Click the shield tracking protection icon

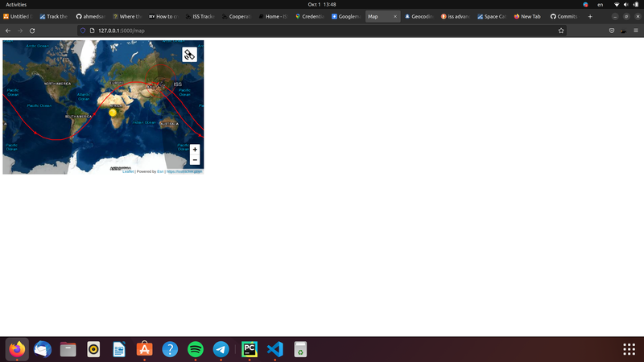pos(83,31)
